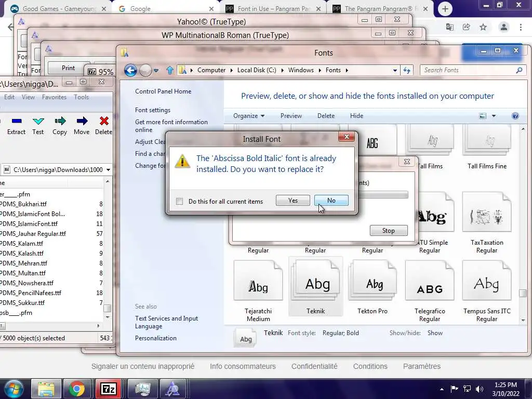Open 7-Zip from the taskbar

109,389
